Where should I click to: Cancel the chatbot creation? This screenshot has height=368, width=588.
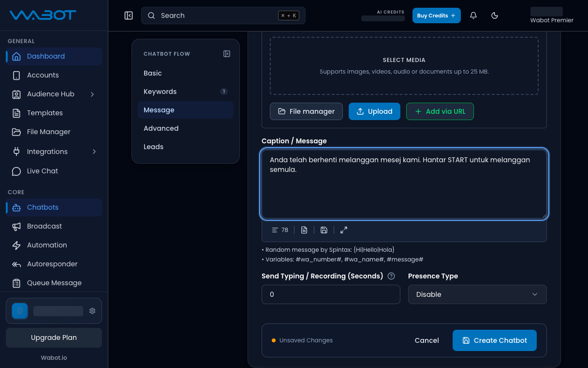[427, 340]
